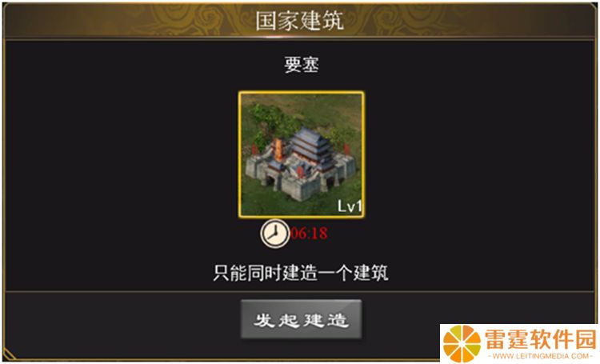Viewport: 600px width, 364px height.
Task: Click the 只能同时建造一个建筑 notice text
Action: 301,274
